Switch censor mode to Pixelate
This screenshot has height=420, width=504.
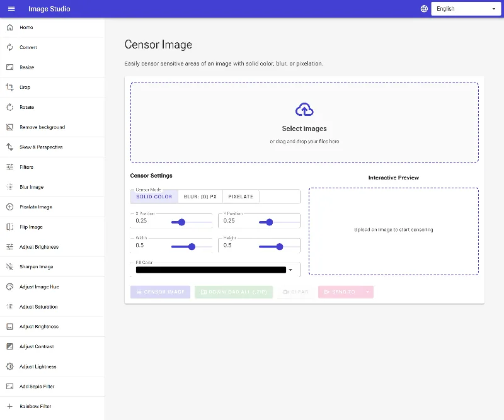click(x=241, y=196)
